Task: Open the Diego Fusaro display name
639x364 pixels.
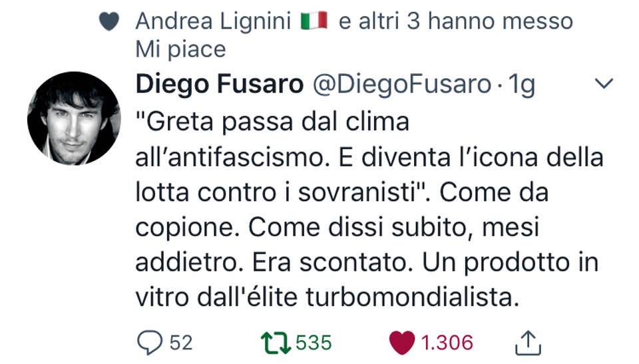Action: pos(220,85)
